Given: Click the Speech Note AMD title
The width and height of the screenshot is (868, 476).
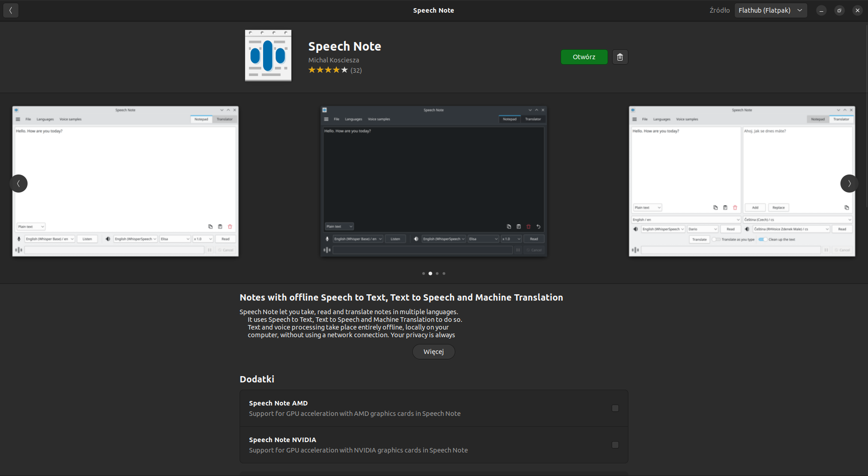Looking at the screenshot, I should tap(278, 403).
